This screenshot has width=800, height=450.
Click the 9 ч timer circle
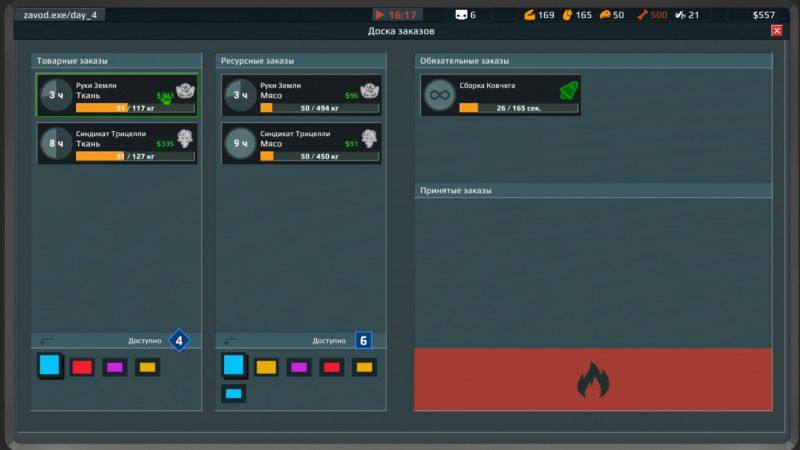coord(238,143)
